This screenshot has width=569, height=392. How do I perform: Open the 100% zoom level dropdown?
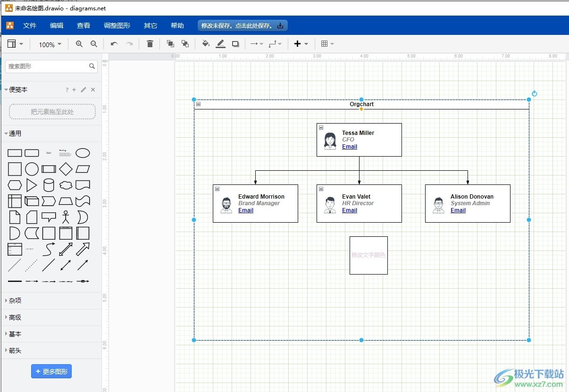click(50, 44)
